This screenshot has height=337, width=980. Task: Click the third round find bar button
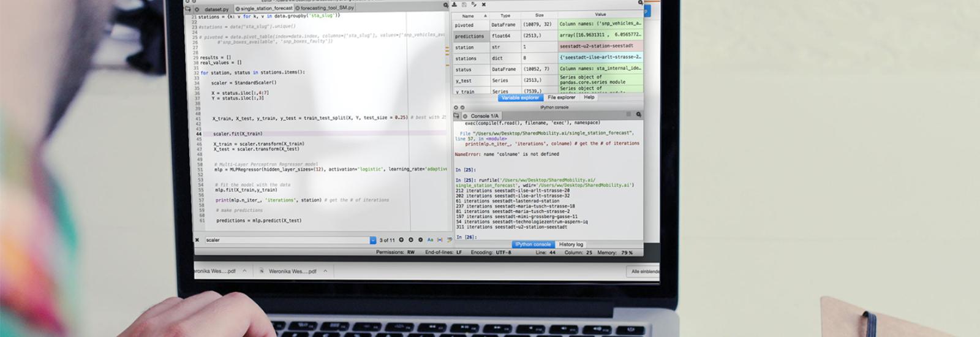420,240
